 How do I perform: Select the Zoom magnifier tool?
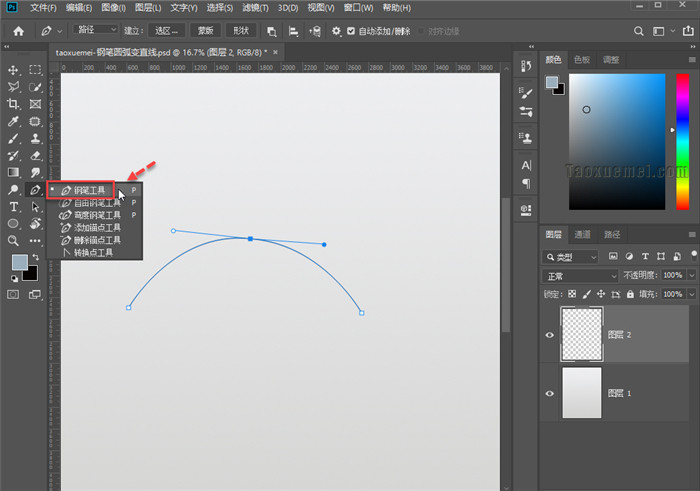pos(14,240)
